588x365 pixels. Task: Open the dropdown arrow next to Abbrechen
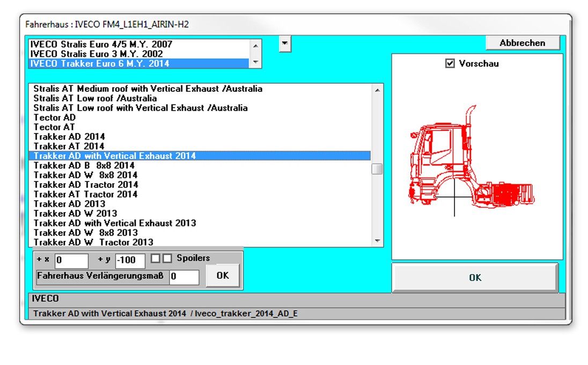tap(285, 43)
